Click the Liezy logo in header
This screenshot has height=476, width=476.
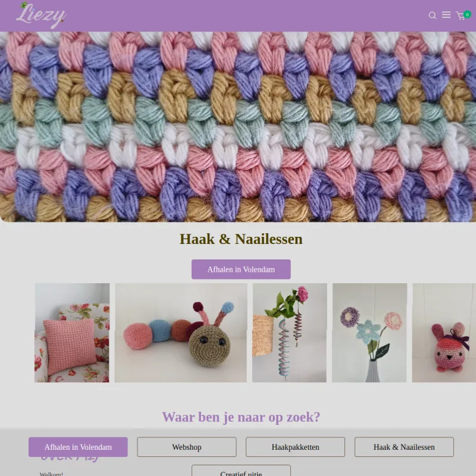point(41,15)
